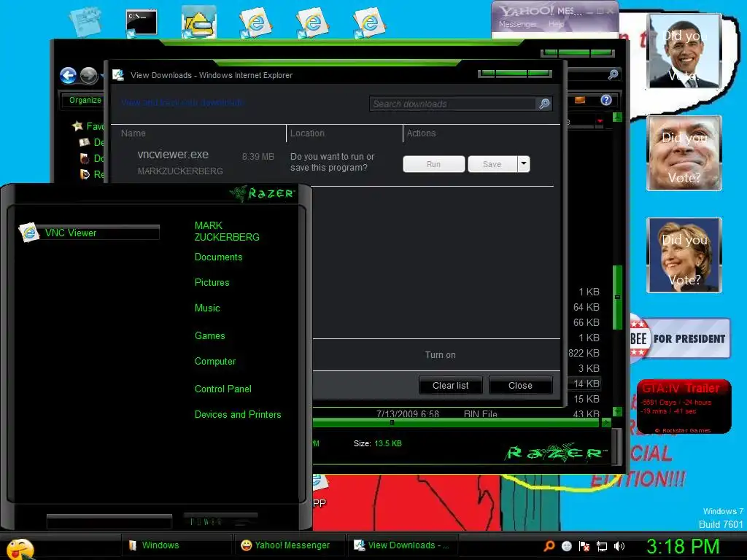Image resolution: width=747 pixels, height=560 pixels.
Task: Click Obama 'Did you Vote?' gadget
Action: click(684, 50)
